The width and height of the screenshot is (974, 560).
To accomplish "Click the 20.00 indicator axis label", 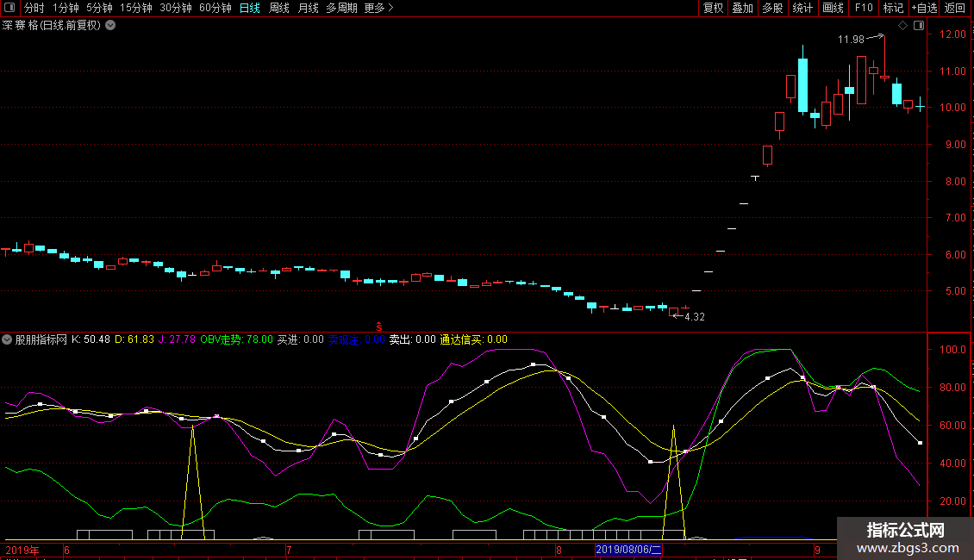I will tap(952, 501).
